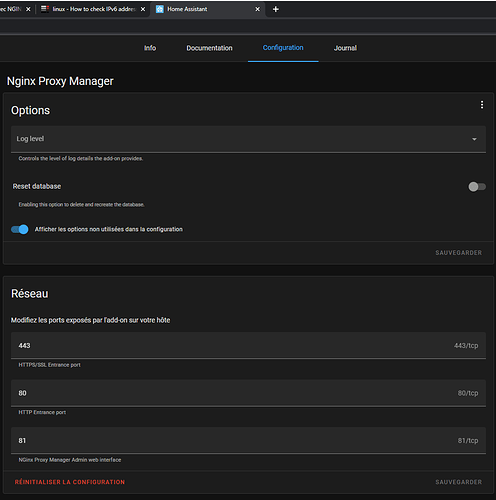The width and height of the screenshot is (496, 500).
Task: Toggle the Reset database switch
Action: [477, 187]
